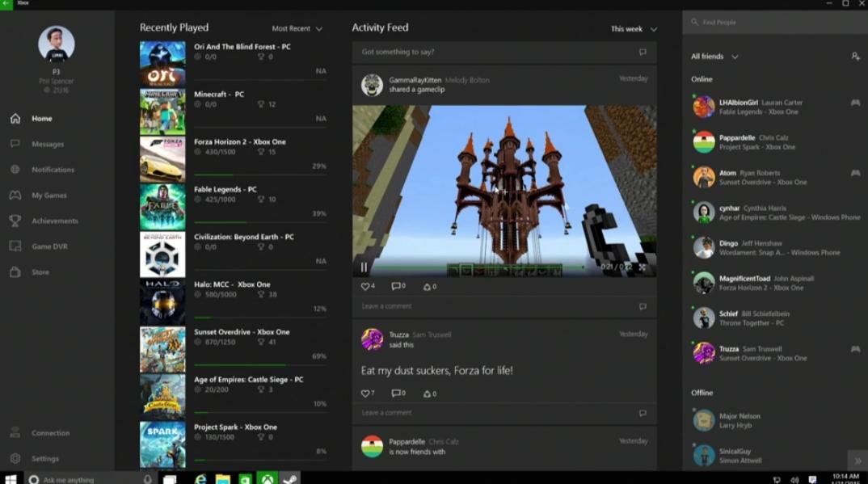
Task: Go to the Notifications section
Action: pyautogui.click(x=53, y=170)
